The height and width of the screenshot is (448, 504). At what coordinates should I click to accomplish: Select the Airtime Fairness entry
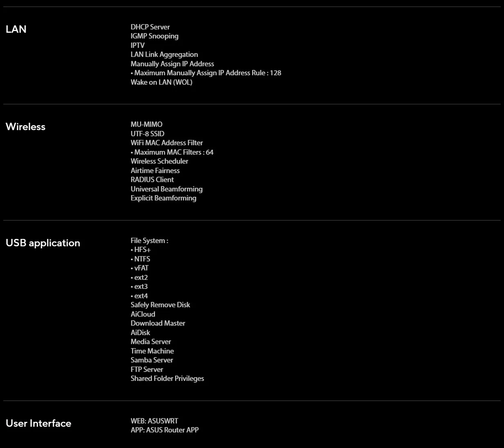coord(155,171)
